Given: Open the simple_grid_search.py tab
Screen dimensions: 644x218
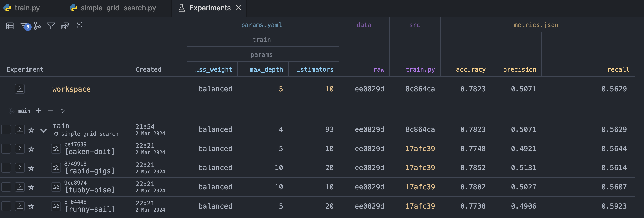Looking at the screenshot, I should [x=118, y=8].
